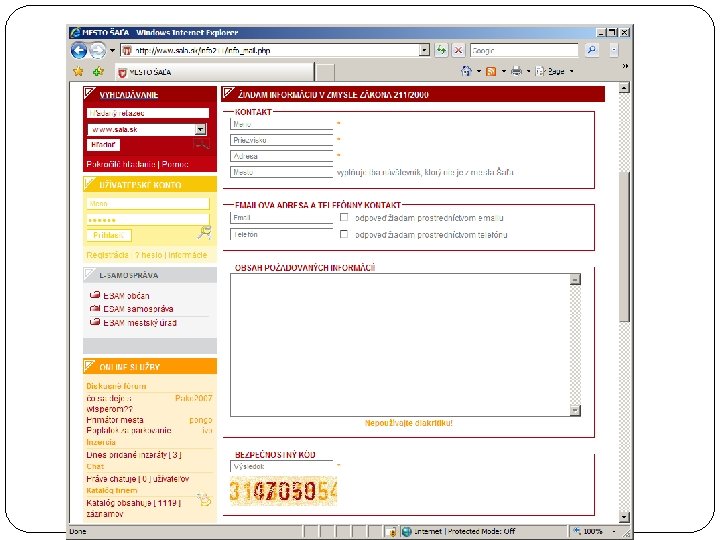The image size is (720, 540).
Task: Expand the Home button dropdown arrow
Action: [478, 71]
